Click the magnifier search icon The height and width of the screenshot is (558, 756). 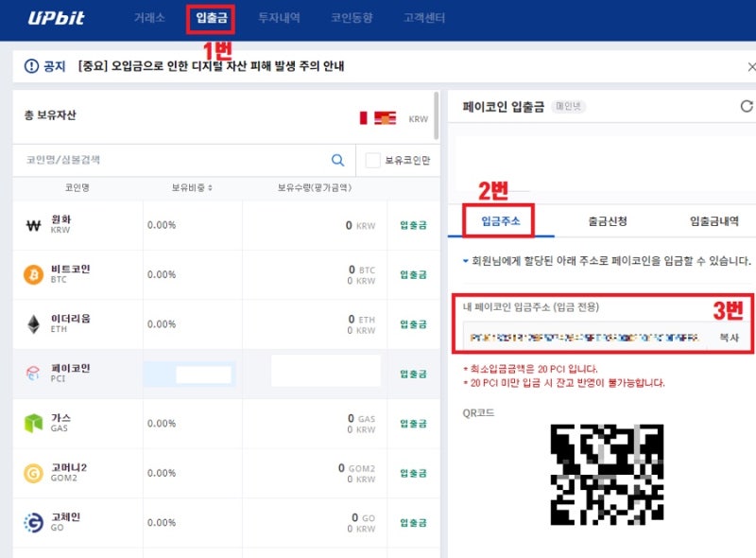338,160
